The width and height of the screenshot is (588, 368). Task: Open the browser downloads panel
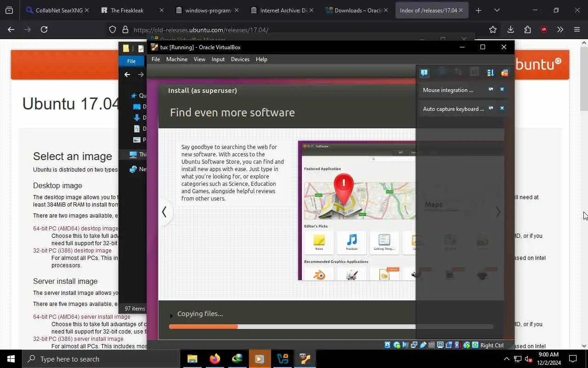click(x=510, y=29)
